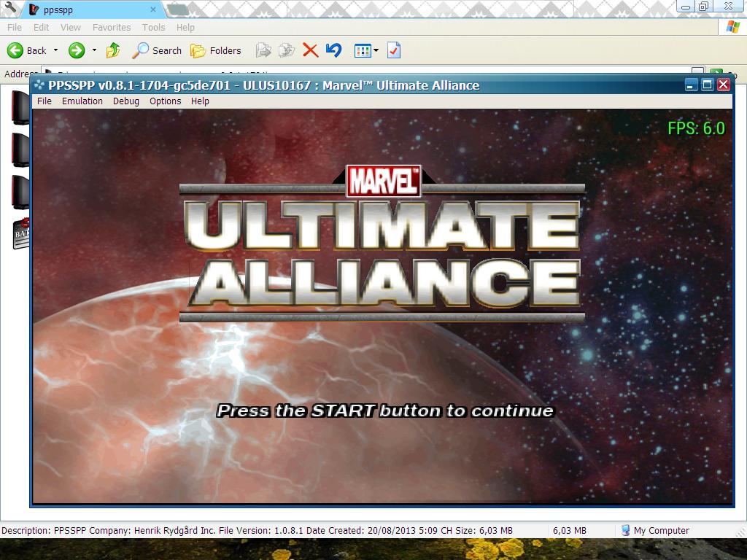The height and width of the screenshot is (560, 747).
Task: Open the Search pane in Explorer
Action: [x=157, y=50]
